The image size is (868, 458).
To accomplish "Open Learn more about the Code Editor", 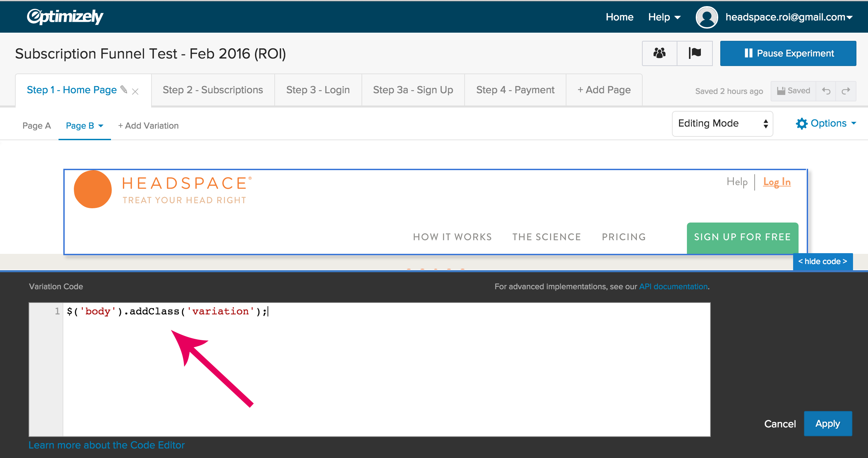I will click(x=106, y=445).
